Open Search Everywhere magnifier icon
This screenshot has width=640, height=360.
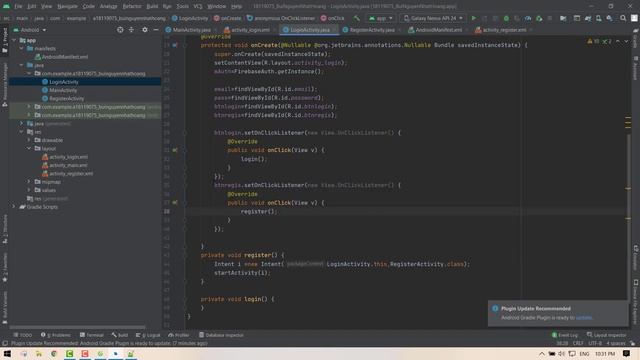point(623,18)
